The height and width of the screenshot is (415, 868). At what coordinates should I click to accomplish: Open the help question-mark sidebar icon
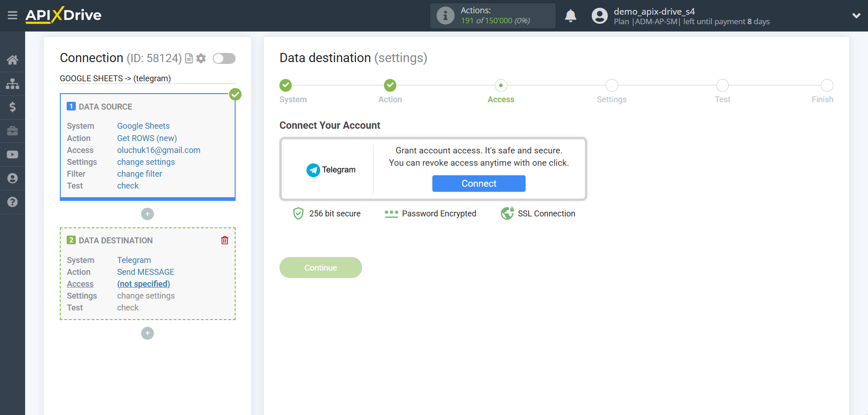coord(12,202)
